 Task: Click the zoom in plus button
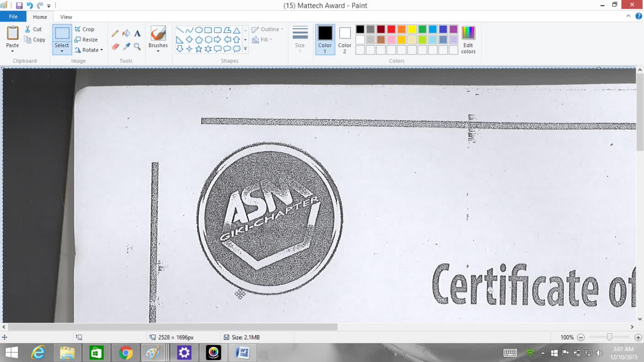click(638, 337)
